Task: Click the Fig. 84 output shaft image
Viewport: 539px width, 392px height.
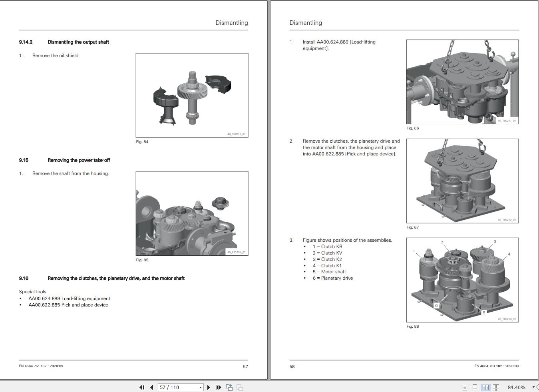Action: pyautogui.click(x=191, y=95)
